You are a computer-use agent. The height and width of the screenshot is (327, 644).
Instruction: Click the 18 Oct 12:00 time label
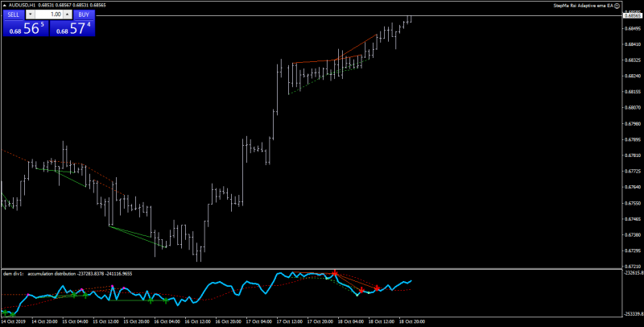(382, 321)
